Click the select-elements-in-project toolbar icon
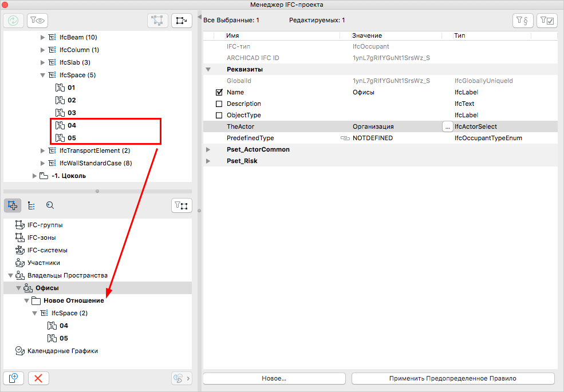The image size is (564, 392). pos(157,21)
